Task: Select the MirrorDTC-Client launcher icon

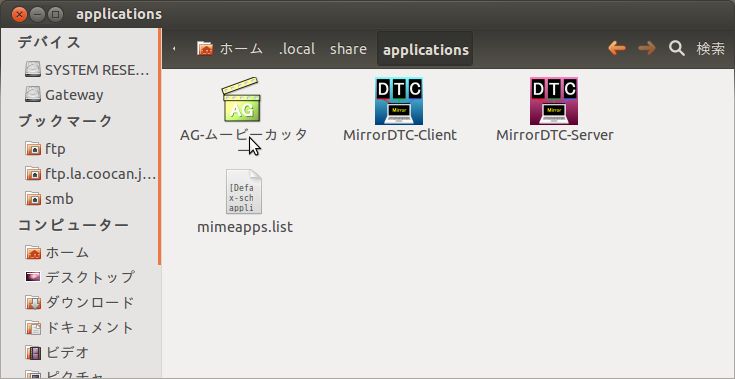Action: tap(399, 101)
